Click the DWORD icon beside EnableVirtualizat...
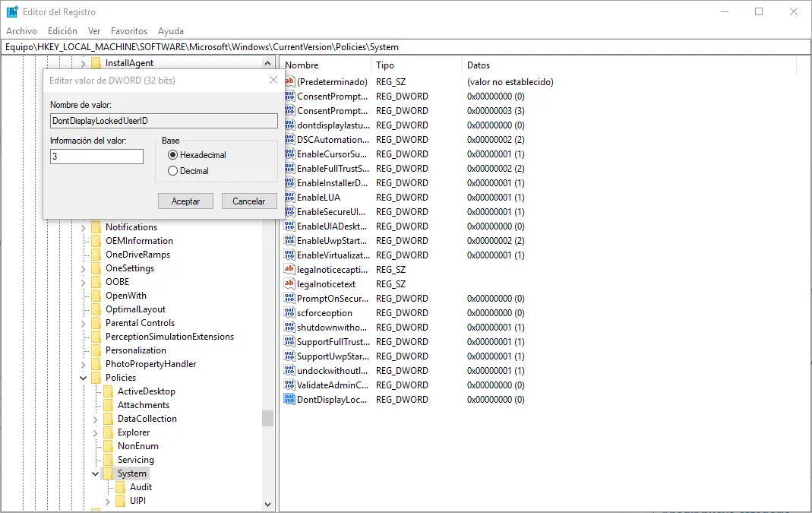 click(x=289, y=255)
